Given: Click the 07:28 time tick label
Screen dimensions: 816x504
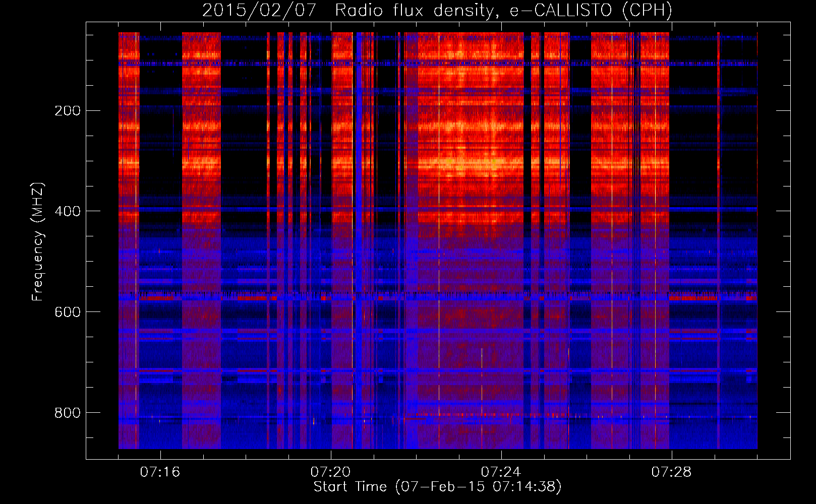Looking at the screenshot, I should click(671, 472).
